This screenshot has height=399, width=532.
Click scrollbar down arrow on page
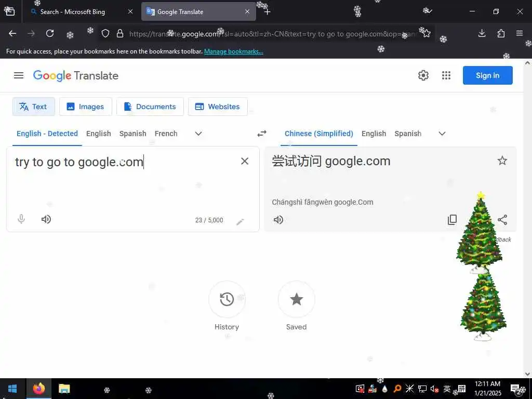coord(527,374)
